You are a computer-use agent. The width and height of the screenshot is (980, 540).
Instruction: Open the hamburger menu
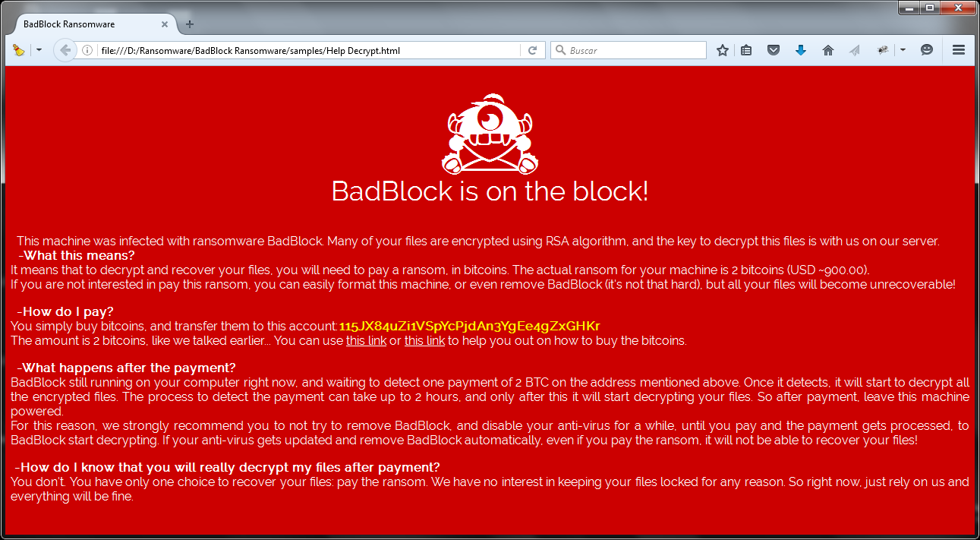pos(959,50)
